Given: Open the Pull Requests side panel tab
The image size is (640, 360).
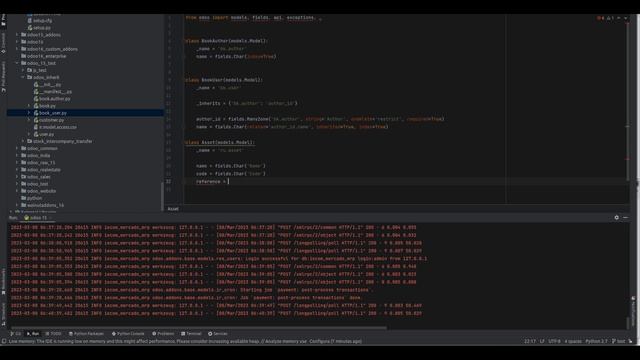Looking at the screenshot, I should (x=3, y=77).
